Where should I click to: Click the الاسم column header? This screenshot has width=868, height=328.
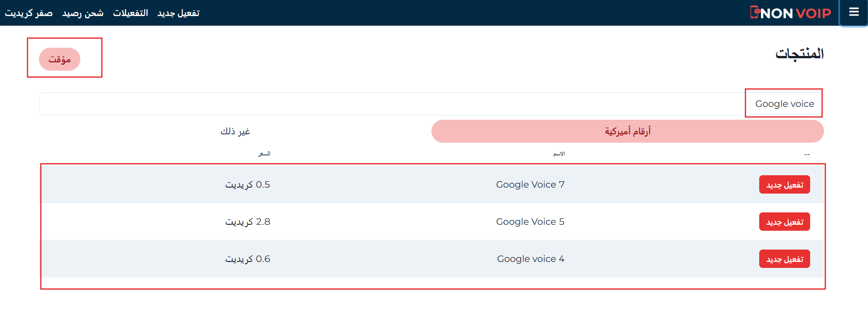pyautogui.click(x=559, y=154)
